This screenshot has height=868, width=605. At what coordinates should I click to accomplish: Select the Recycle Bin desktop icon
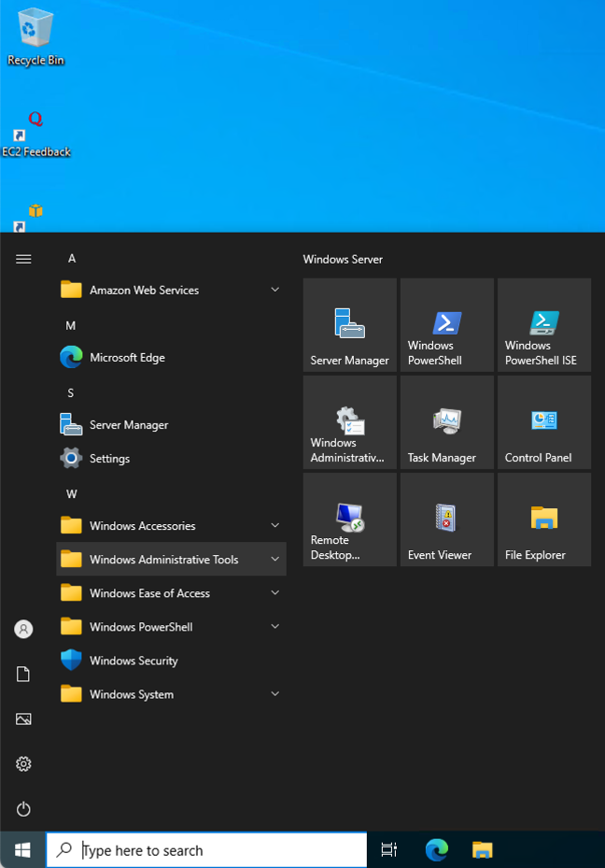(x=35, y=37)
